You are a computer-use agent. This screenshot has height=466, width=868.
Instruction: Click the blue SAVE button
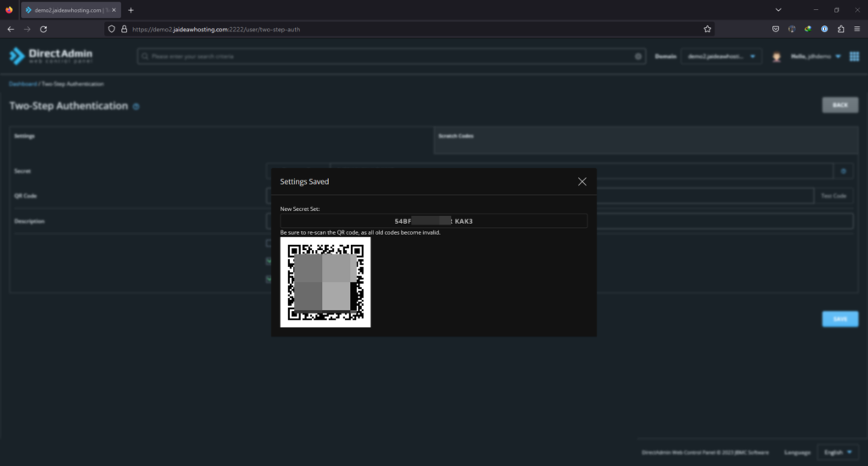click(840, 319)
